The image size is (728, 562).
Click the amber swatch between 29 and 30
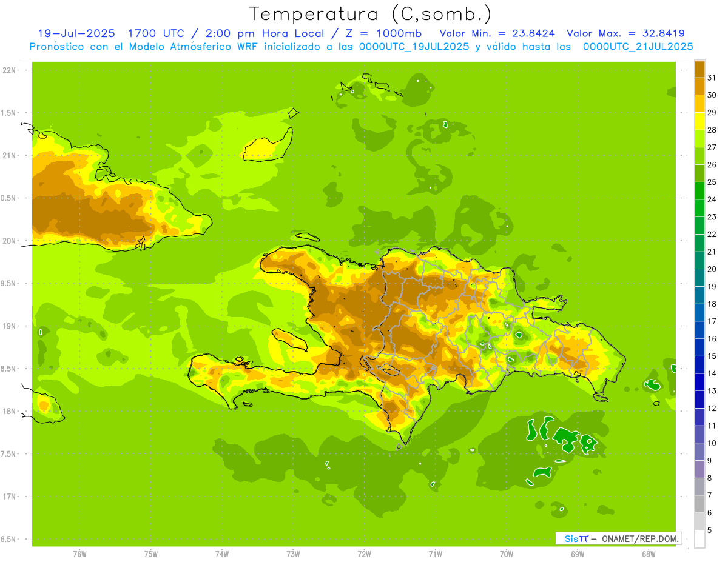[x=699, y=104]
